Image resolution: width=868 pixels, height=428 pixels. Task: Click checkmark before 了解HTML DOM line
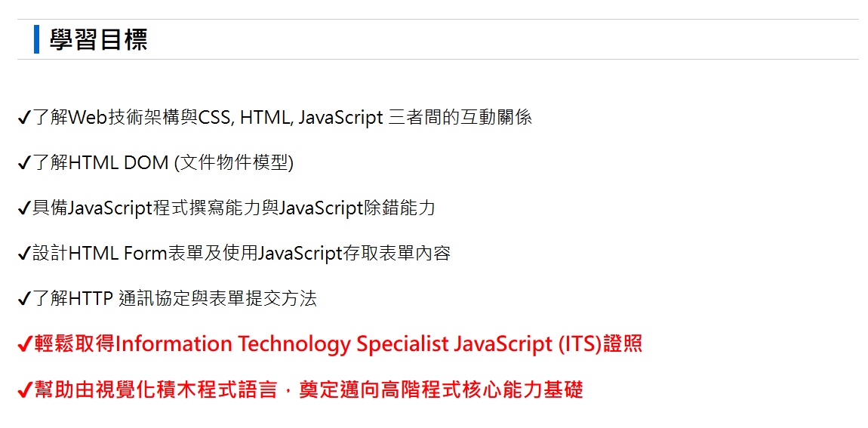(24, 163)
